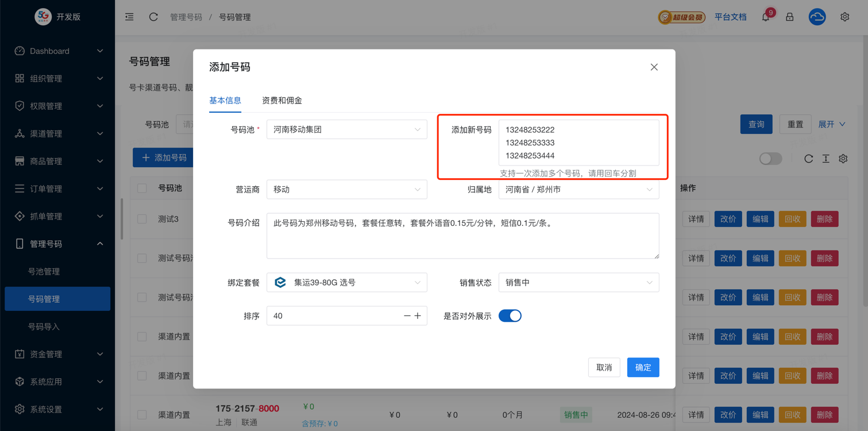Viewport: 868px width, 431px height.
Task: Click the table density icon
Action: point(825,159)
